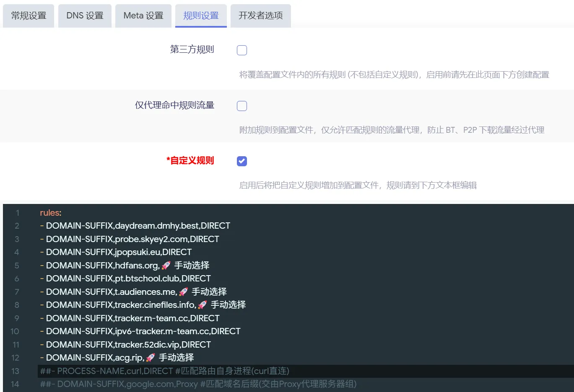Click the rocket icon on t.audiences.me line

click(183, 292)
